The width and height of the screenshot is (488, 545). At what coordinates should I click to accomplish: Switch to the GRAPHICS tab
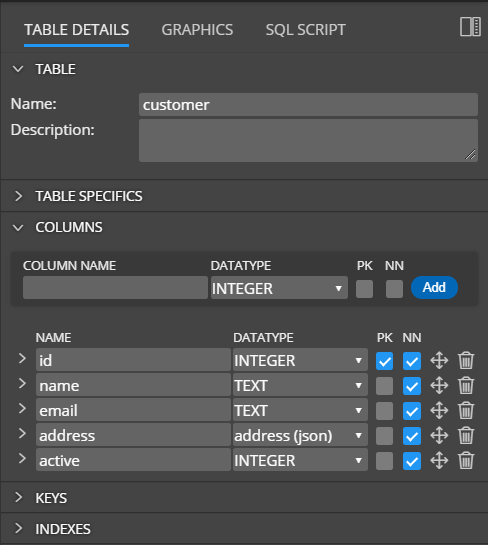point(197,30)
